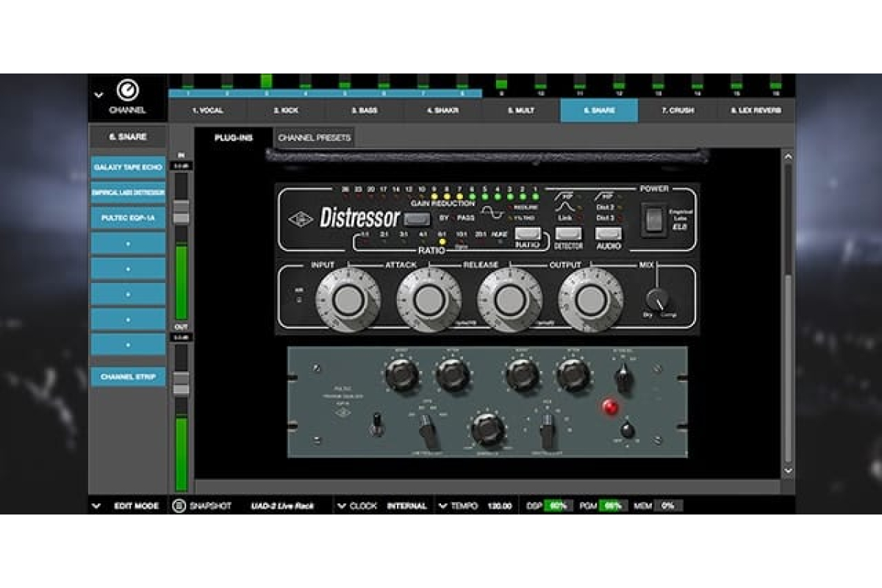The image size is (882, 588).
Task: Click the Pultec red power lamp
Action: point(610,406)
